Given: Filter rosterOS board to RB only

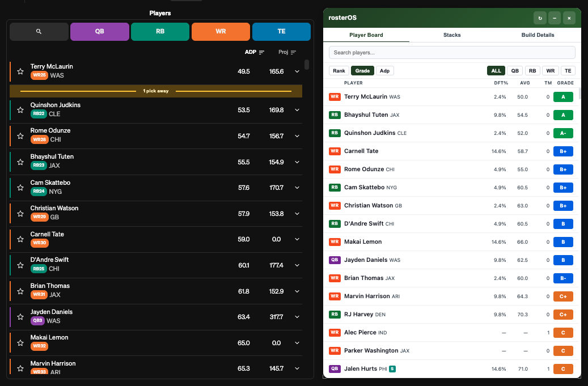Looking at the screenshot, I should pos(532,70).
